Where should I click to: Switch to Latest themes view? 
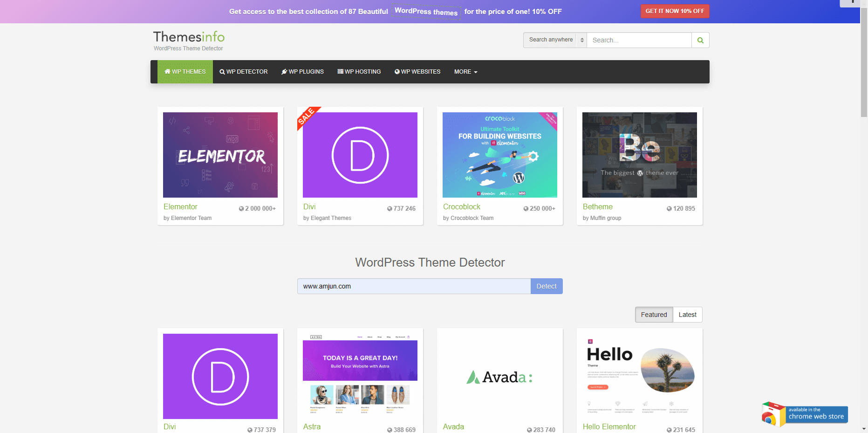tap(687, 315)
